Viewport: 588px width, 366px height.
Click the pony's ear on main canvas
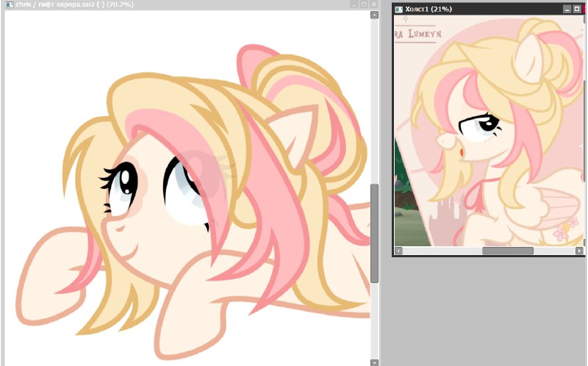coord(297,132)
